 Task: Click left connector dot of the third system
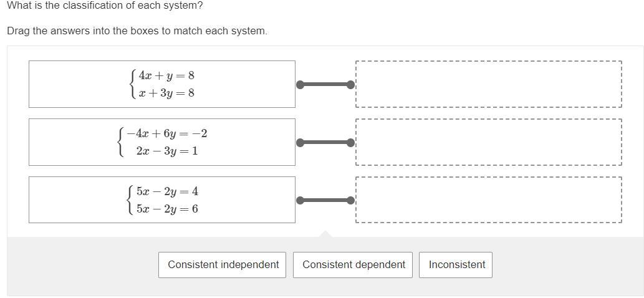pyautogui.click(x=300, y=200)
